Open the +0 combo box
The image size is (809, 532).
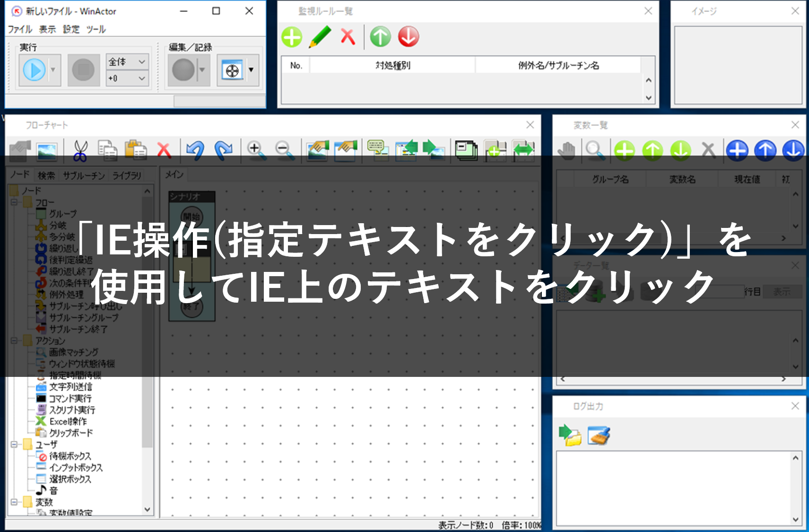127,78
